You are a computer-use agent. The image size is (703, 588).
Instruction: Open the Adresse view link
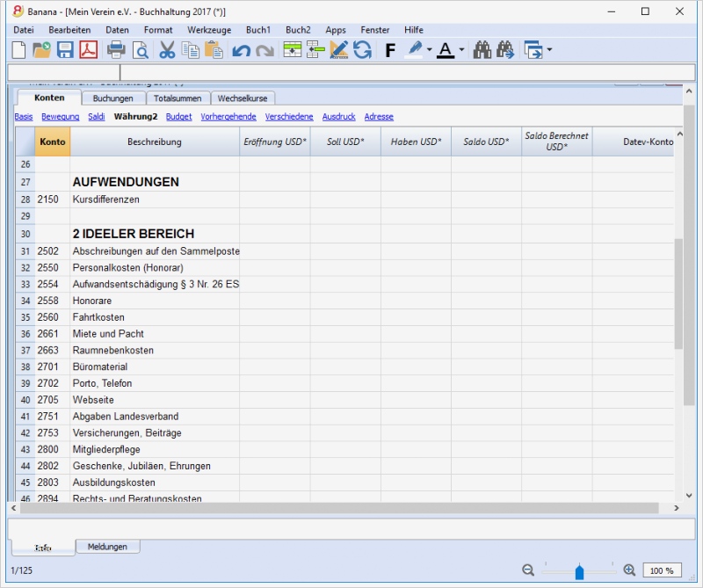(379, 116)
